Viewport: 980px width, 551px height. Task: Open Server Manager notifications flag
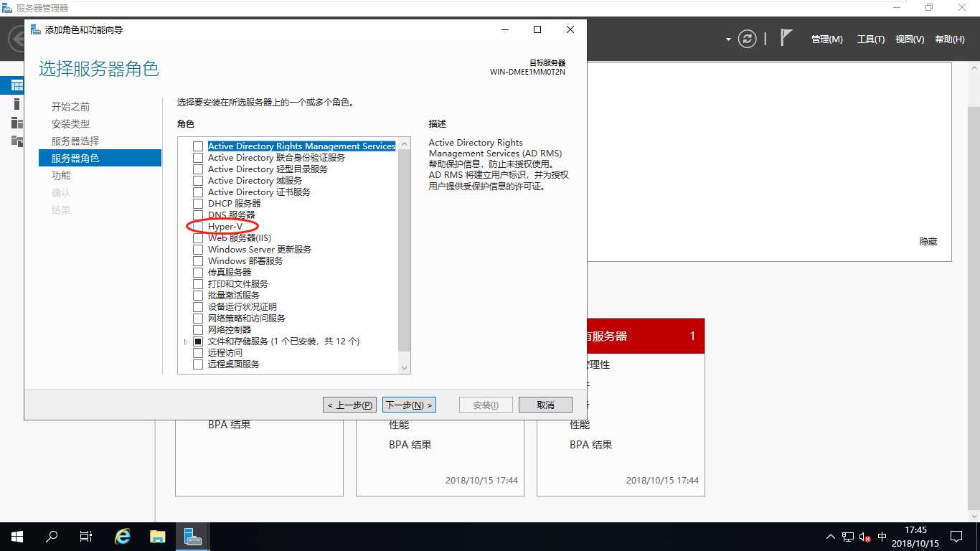(786, 39)
